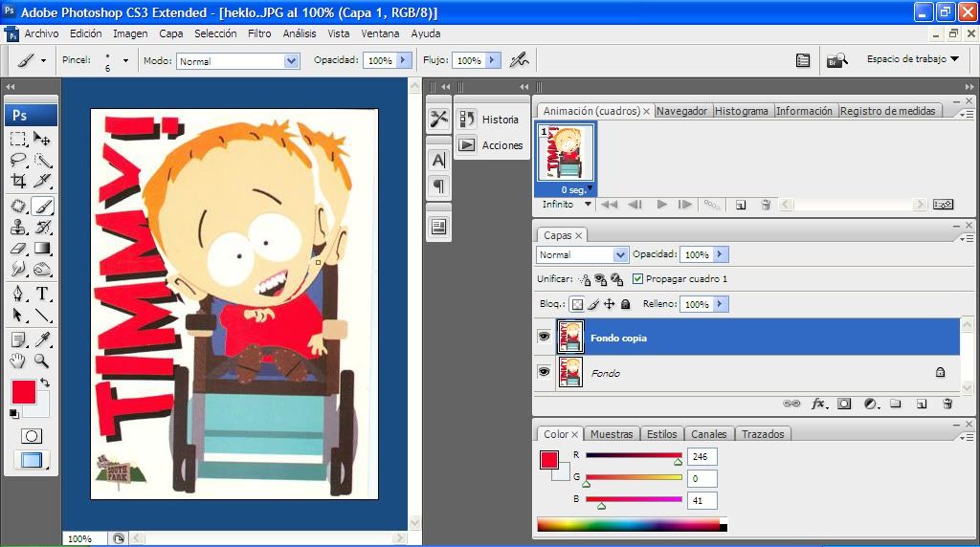Select the Move tool
Image resolution: width=980 pixels, height=547 pixels.
click(x=42, y=139)
